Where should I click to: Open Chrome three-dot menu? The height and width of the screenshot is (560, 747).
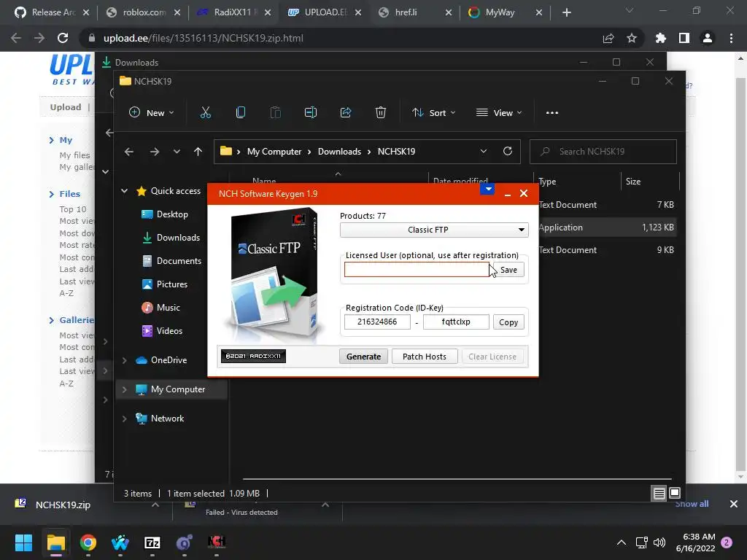731,38
